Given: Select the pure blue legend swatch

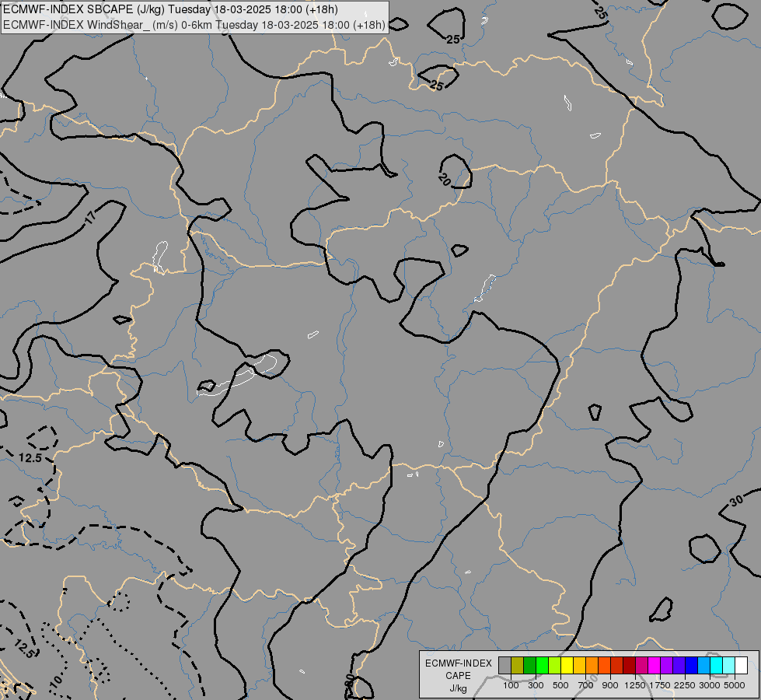Looking at the screenshot, I should (x=692, y=666).
